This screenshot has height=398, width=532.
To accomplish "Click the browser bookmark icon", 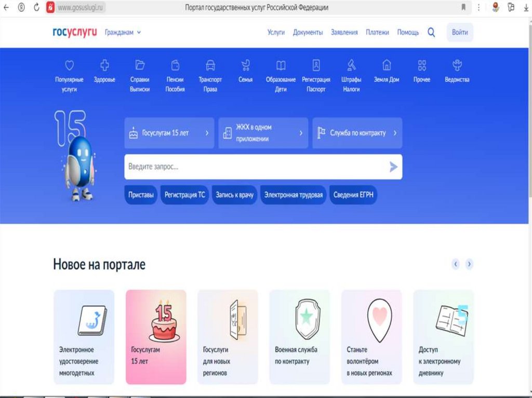I will coord(463,7).
